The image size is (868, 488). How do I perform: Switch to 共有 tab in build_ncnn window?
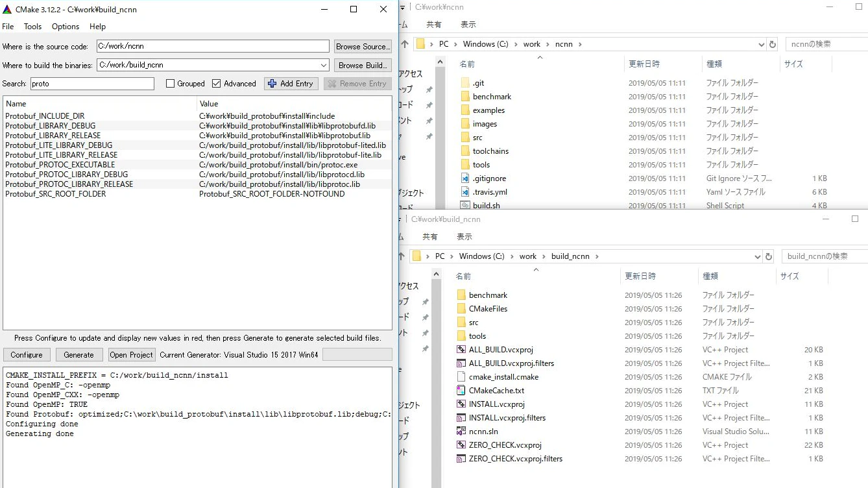click(x=429, y=237)
